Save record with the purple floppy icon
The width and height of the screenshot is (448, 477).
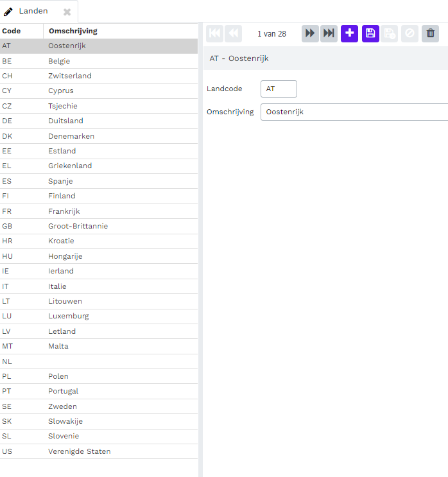pyautogui.click(x=370, y=33)
